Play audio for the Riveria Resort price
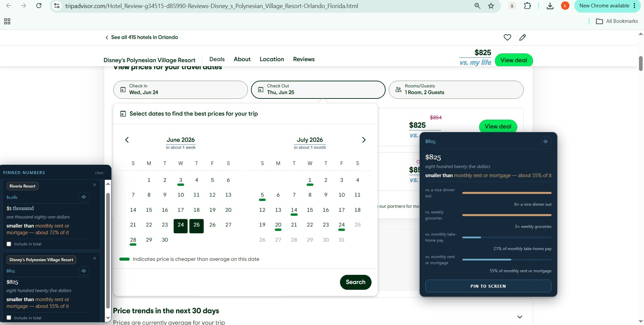 tap(84, 197)
